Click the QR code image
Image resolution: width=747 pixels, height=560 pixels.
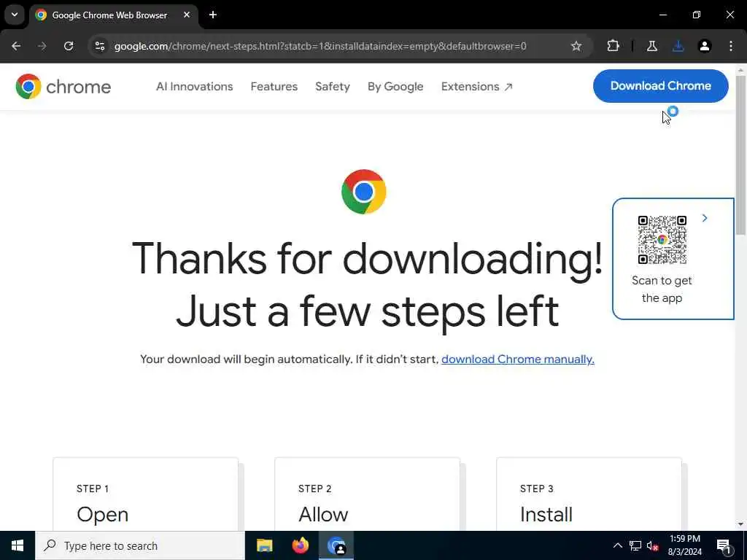[662, 239]
